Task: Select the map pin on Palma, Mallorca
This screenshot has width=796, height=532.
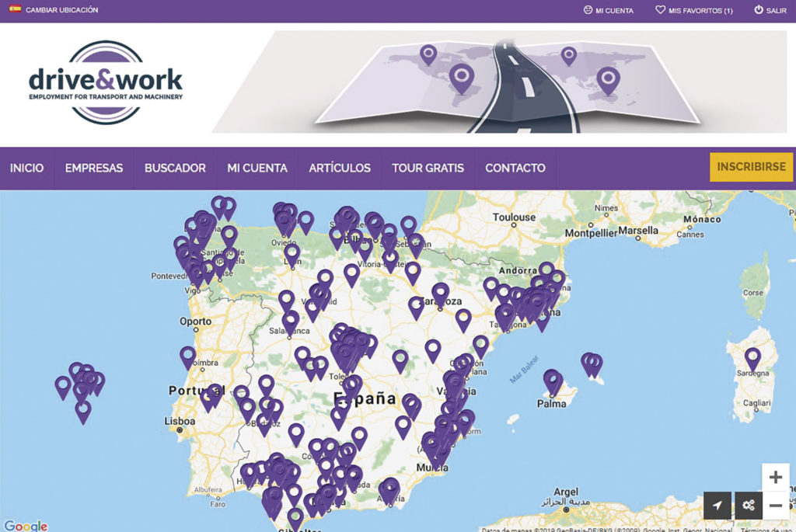Action: tap(553, 382)
